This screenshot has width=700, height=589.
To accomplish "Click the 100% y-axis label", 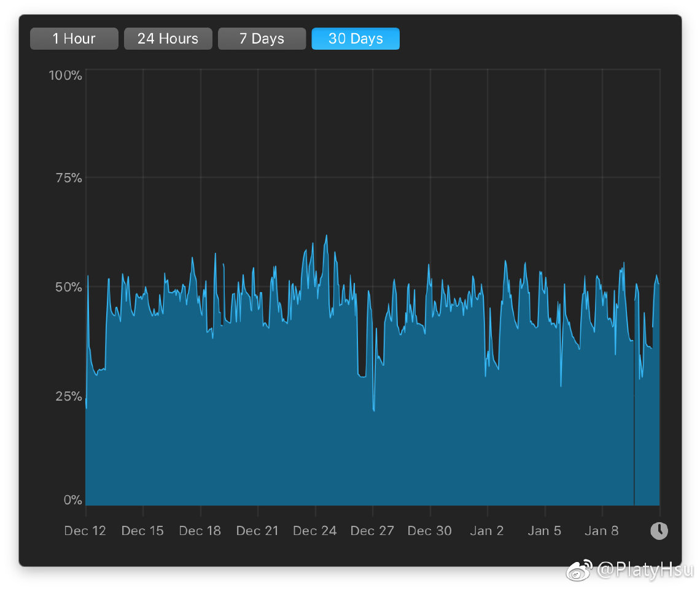I will (x=65, y=75).
